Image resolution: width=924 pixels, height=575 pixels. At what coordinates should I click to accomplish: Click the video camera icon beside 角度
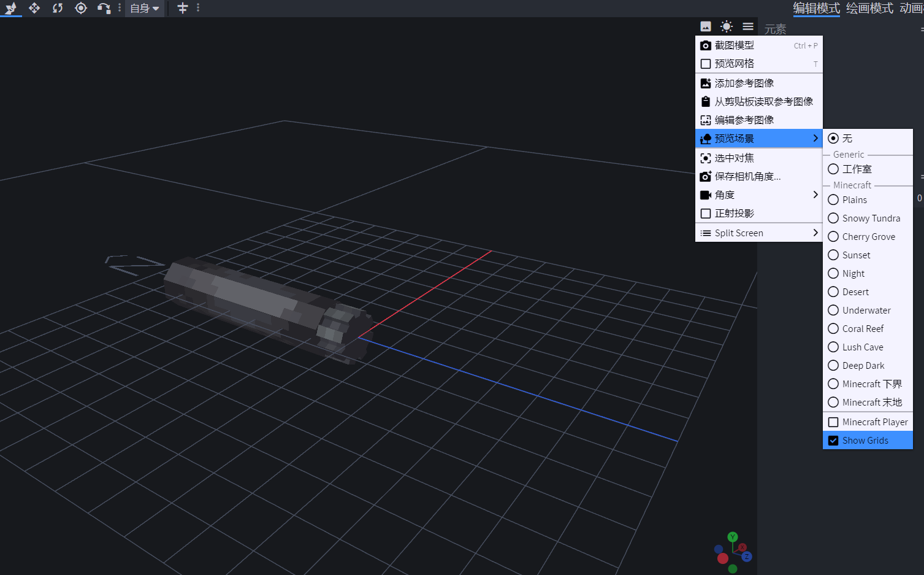coord(706,195)
